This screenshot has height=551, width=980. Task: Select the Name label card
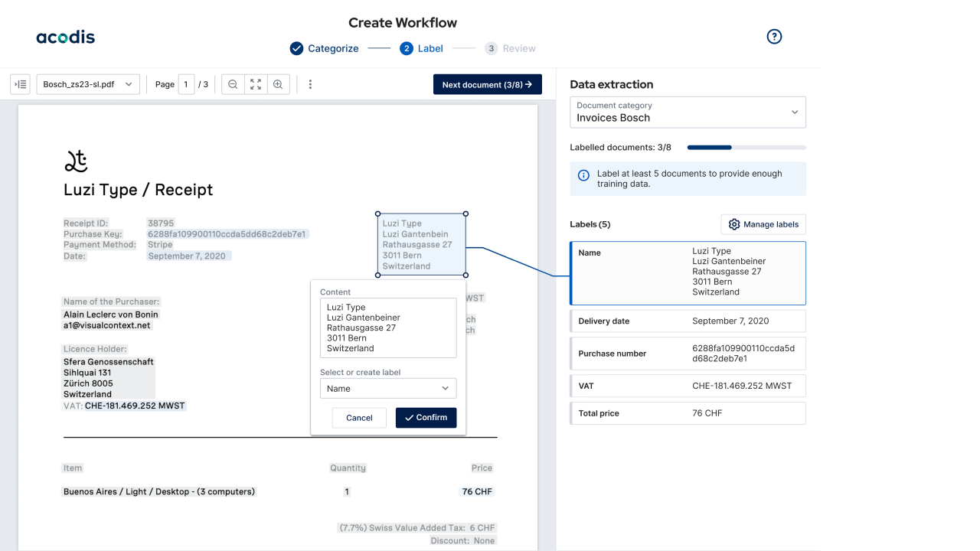click(688, 273)
